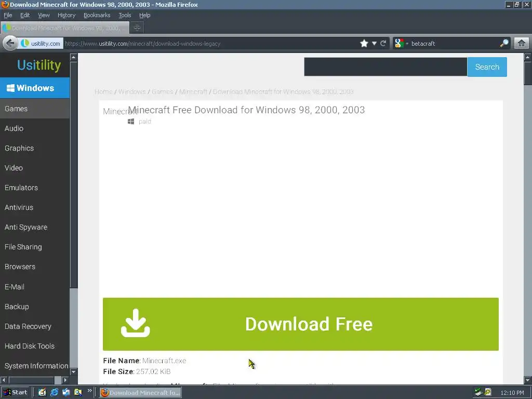Open the Hard Disk Tools category
Viewport: 532px width, 399px height.
click(35, 346)
